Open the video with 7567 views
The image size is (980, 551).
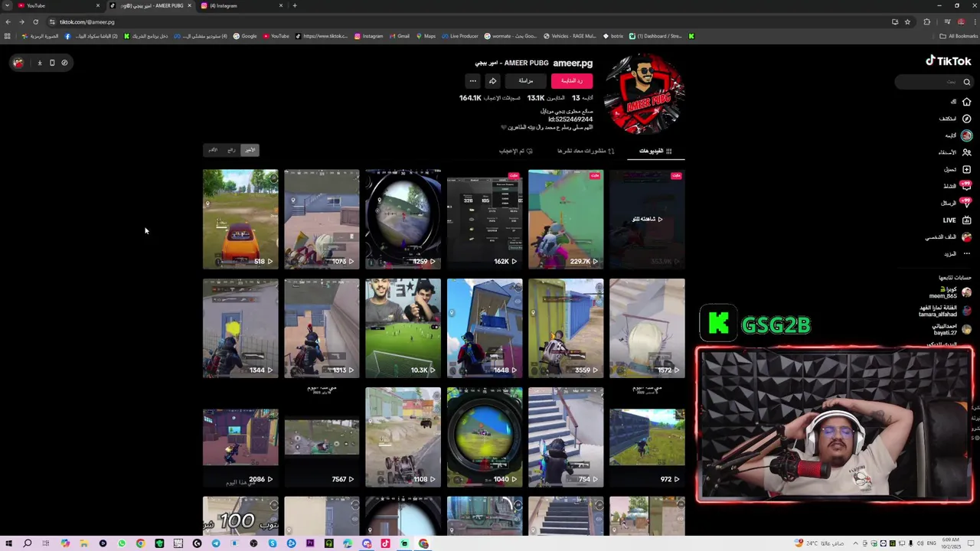point(322,438)
